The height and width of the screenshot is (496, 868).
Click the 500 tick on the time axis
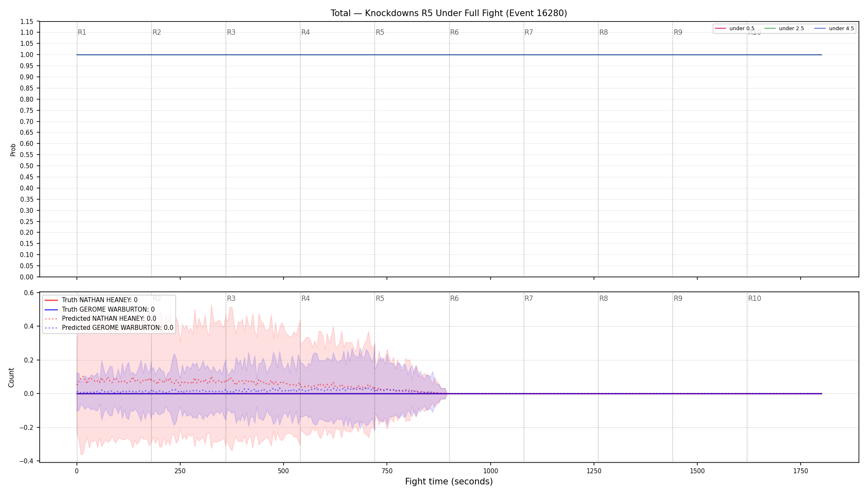pyautogui.click(x=283, y=471)
